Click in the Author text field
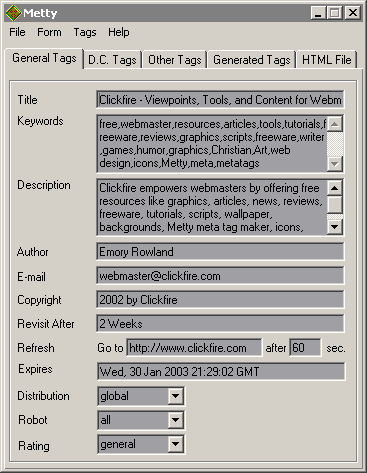367x473 pixels. (x=220, y=252)
